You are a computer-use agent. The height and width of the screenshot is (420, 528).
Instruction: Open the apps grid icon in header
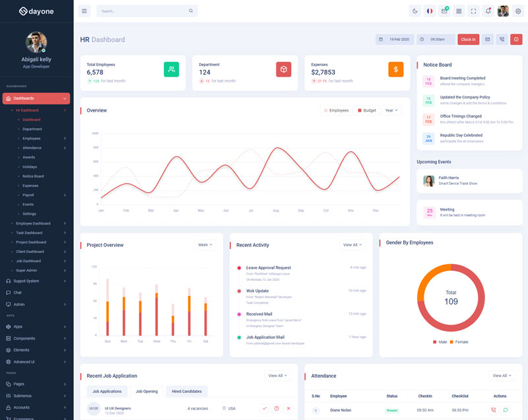pyautogui.click(x=459, y=11)
